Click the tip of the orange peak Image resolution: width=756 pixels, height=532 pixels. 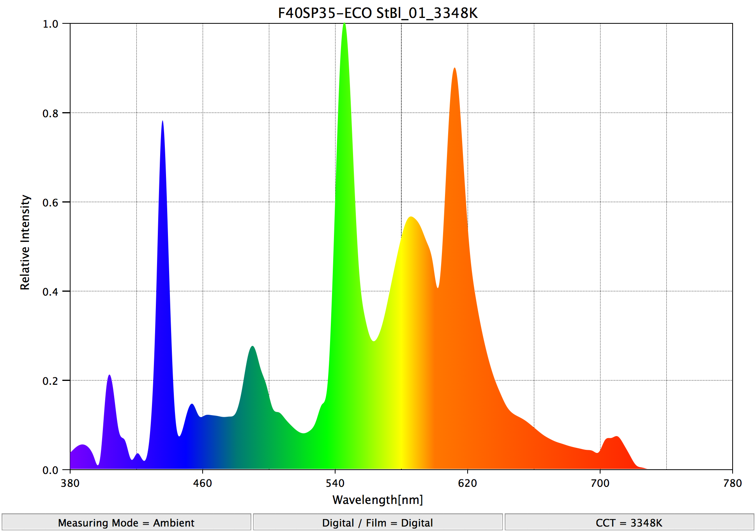(454, 69)
